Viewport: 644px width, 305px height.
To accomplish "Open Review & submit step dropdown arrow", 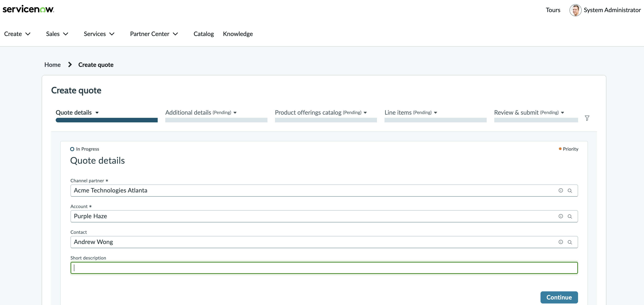I will point(563,113).
